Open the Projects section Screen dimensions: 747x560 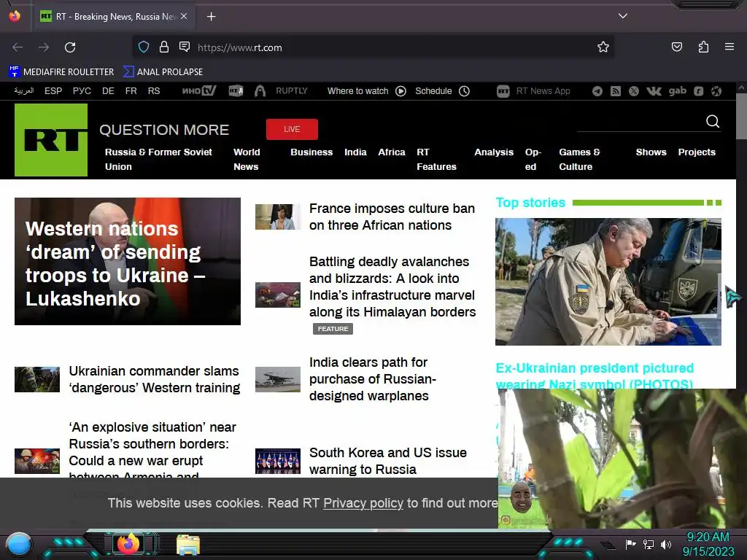(x=697, y=152)
